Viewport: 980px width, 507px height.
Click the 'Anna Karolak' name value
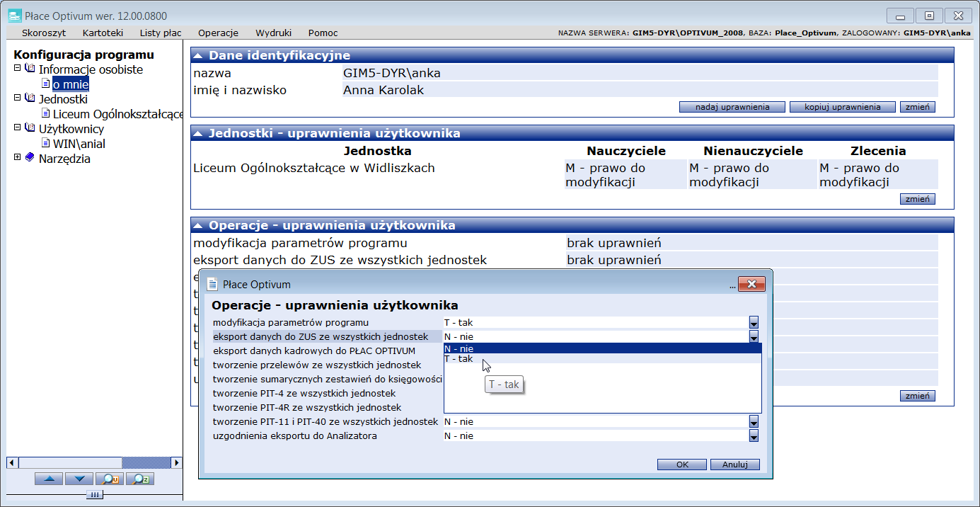point(384,90)
